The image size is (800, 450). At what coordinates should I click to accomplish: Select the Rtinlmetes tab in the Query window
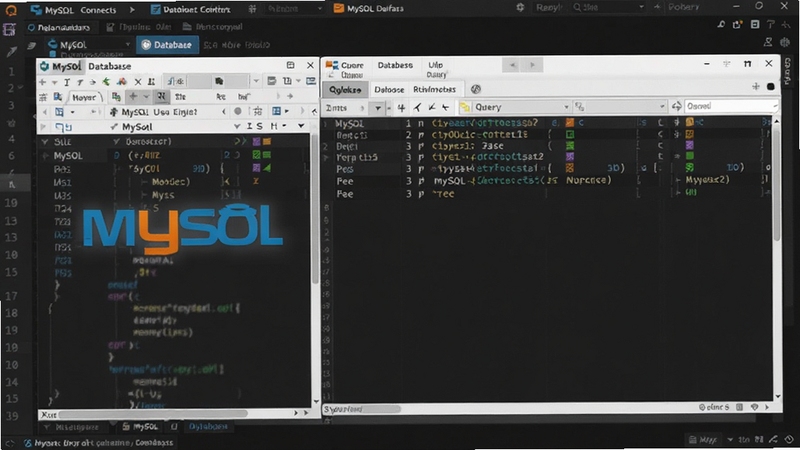tap(434, 89)
